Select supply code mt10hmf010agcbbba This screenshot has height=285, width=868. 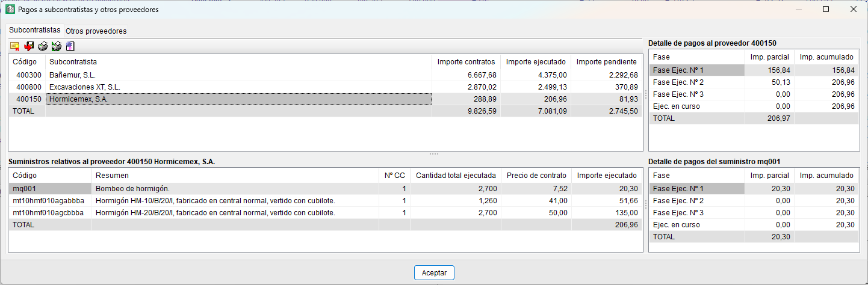48,213
